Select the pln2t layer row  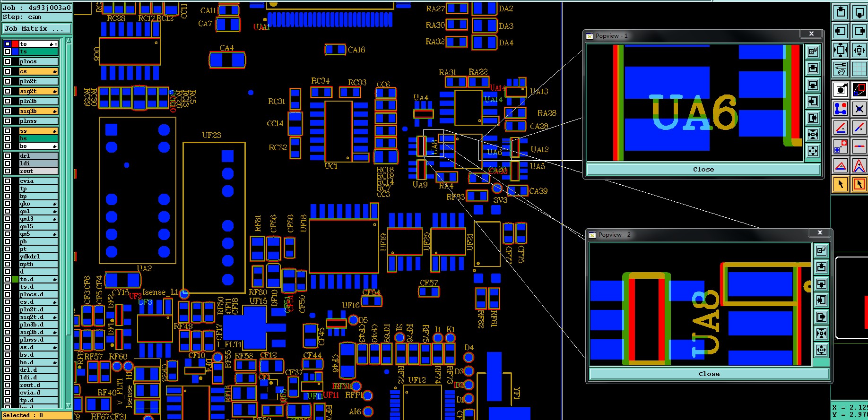pos(38,81)
